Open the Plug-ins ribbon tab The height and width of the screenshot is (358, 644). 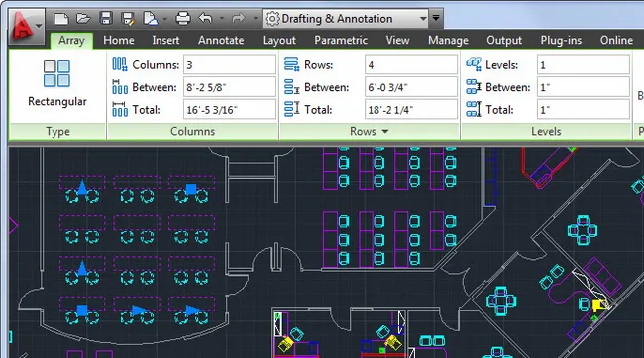(x=561, y=40)
